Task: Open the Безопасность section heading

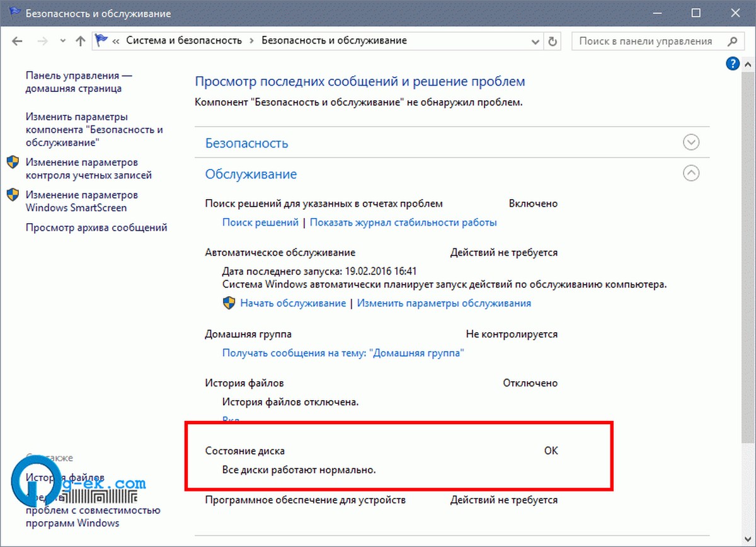Action: [247, 143]
